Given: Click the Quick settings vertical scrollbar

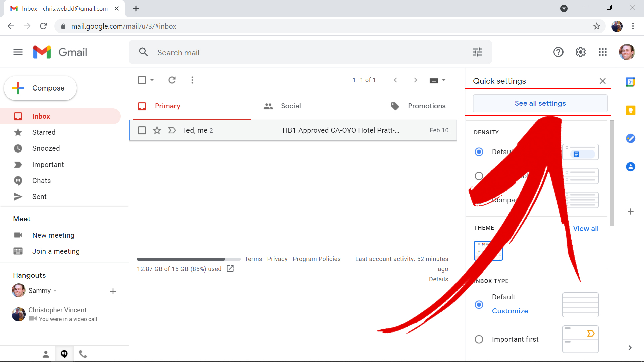Looking at the screenshot, I should click(x=612, y=173).
